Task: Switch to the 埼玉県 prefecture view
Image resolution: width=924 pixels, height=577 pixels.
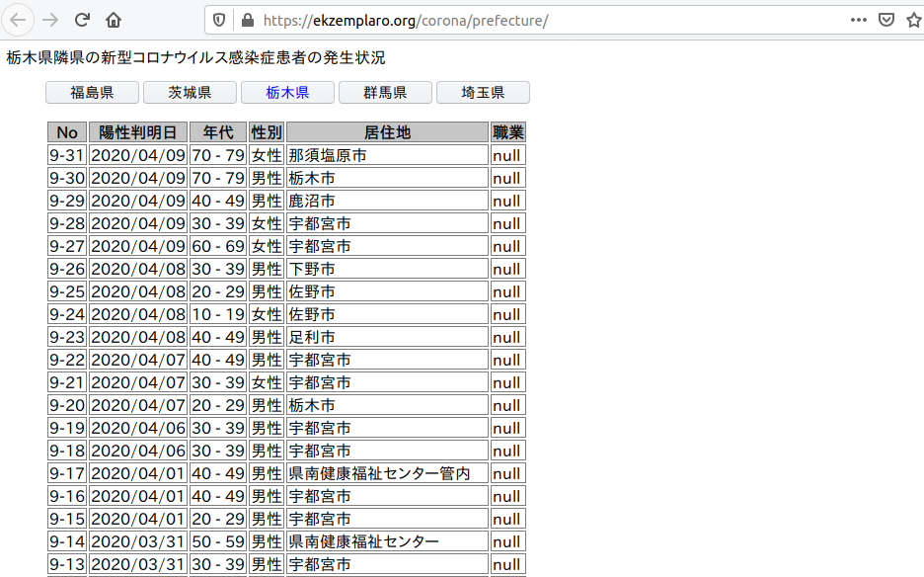Action: [x=483, y=92]
